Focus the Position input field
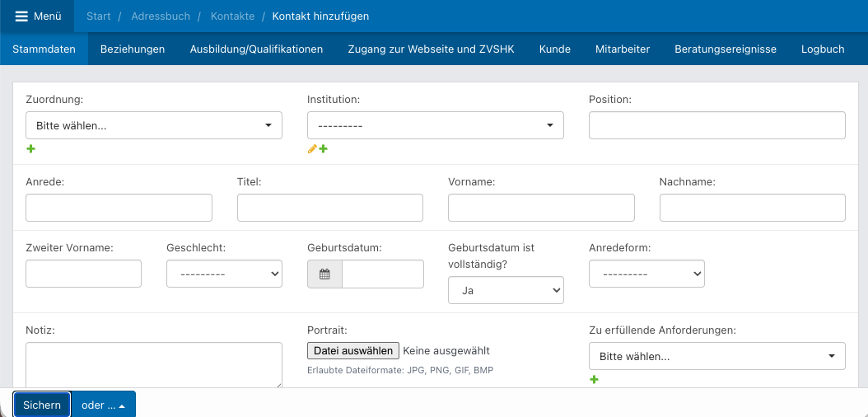The height and width of the screenshot is (417, 868). click(x=716, y=125)
